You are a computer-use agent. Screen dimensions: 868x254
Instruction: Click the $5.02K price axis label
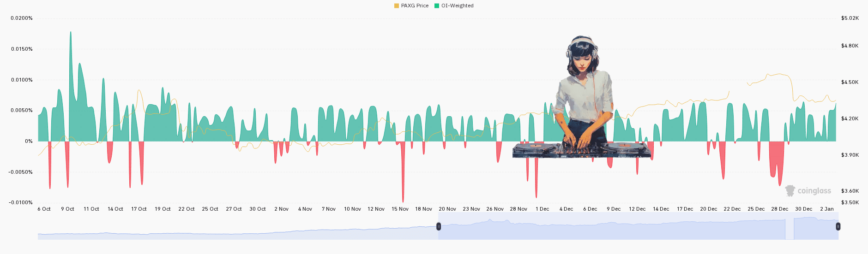(x=850, y=18)
